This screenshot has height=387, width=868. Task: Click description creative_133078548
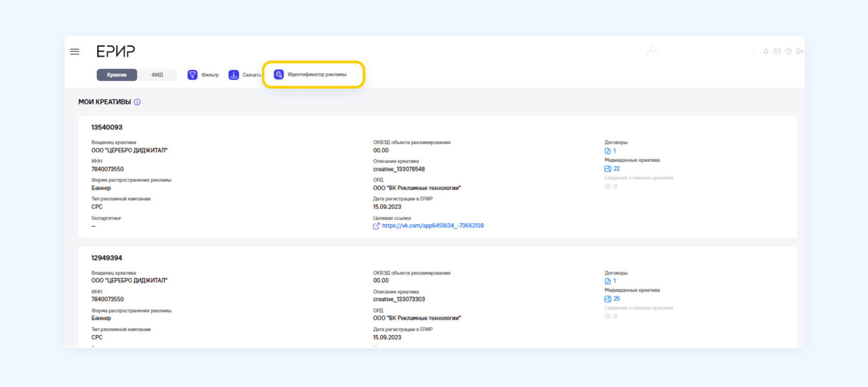[x=399, y=169]
